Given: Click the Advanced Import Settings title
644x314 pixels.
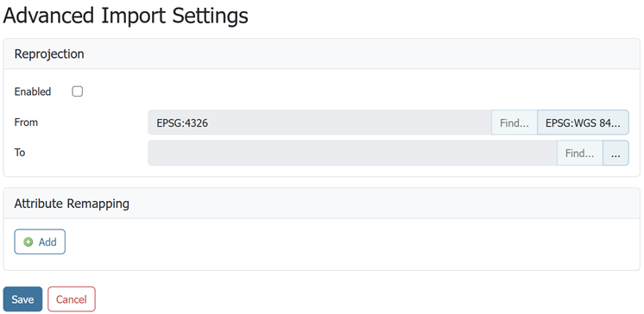Looking at the screenshot, I should tap(126, 16).
